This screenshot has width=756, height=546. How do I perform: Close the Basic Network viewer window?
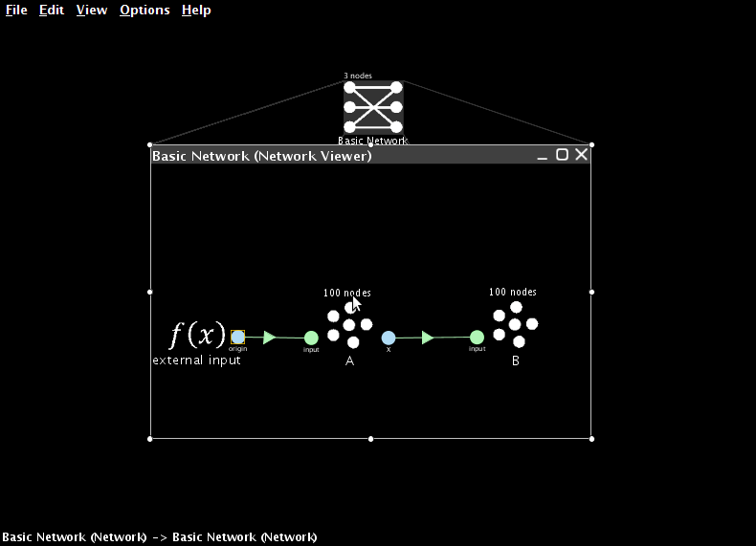coord(582,155)
